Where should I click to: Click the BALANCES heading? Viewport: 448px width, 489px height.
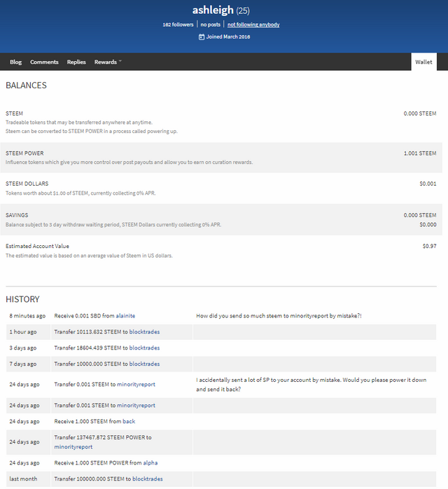point(26,85)
